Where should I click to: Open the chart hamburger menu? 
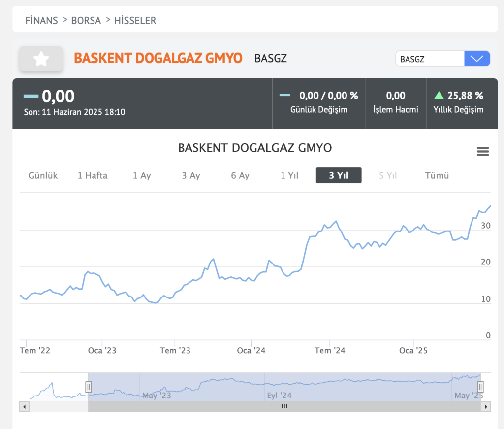coord(483,152)
